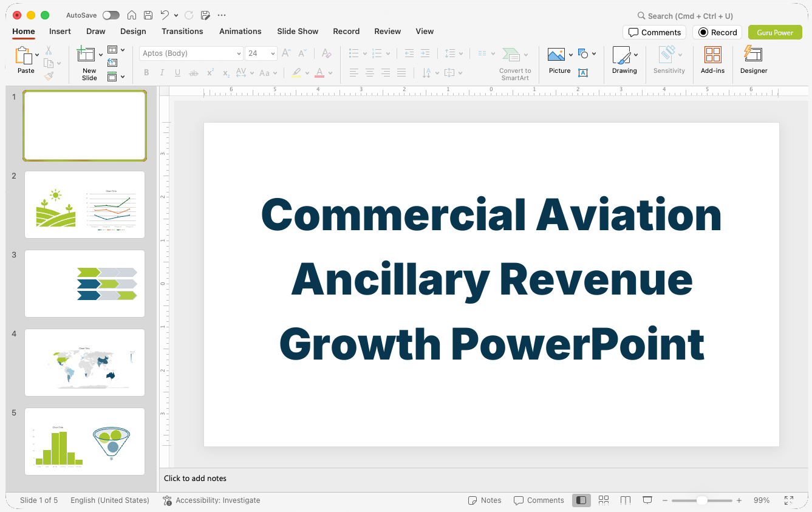Image resolution: width=812 pixels, height=512 pixels.
Task: Open the Slide Show tab
Action: point(298,32)
